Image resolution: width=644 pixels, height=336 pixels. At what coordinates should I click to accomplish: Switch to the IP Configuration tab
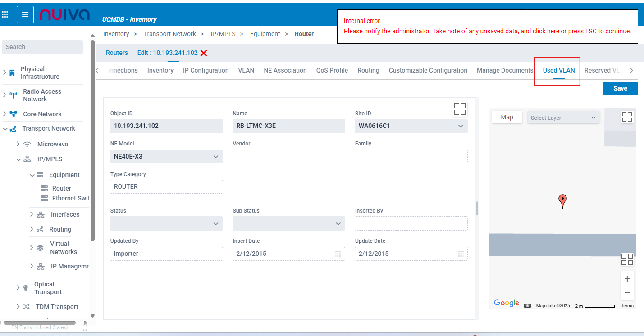point(206,70)
